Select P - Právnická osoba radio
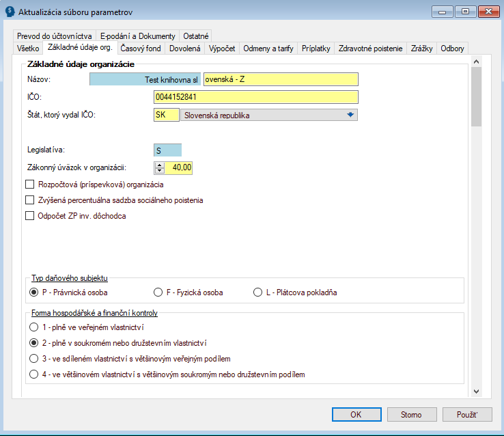The width and height of the screenshot is (504, 436). tap(33, 292)
